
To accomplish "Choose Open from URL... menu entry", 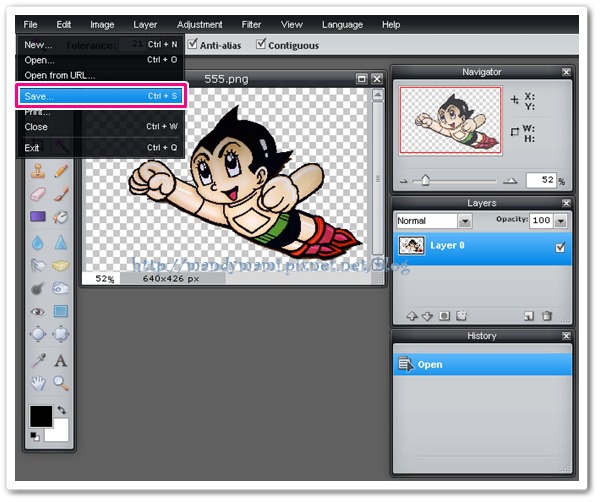I will click(x=101, y=75).
